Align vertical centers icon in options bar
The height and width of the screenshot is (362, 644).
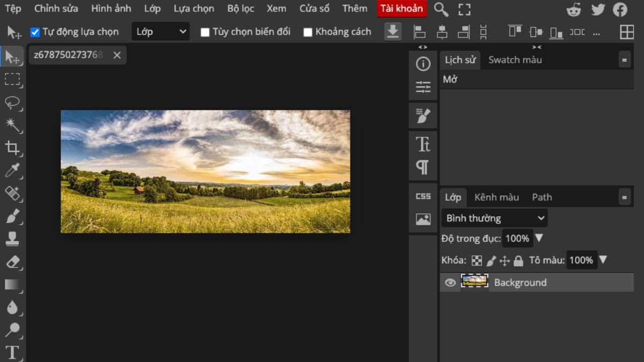click(536, 32)
